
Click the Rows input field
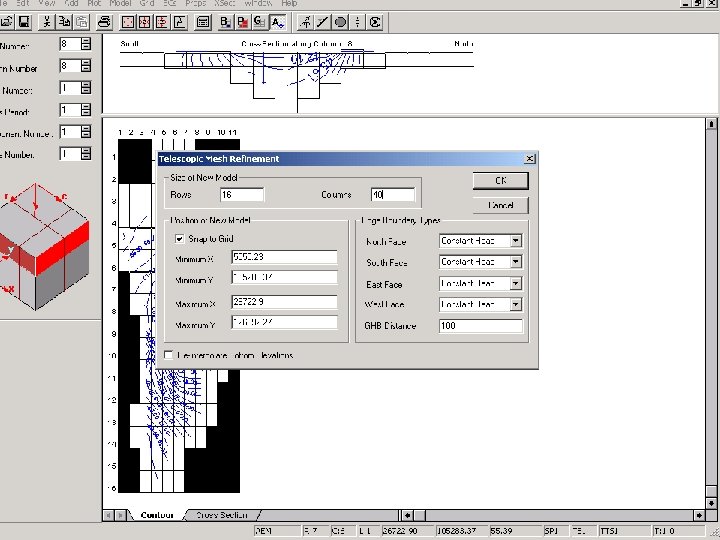(242, 195)
